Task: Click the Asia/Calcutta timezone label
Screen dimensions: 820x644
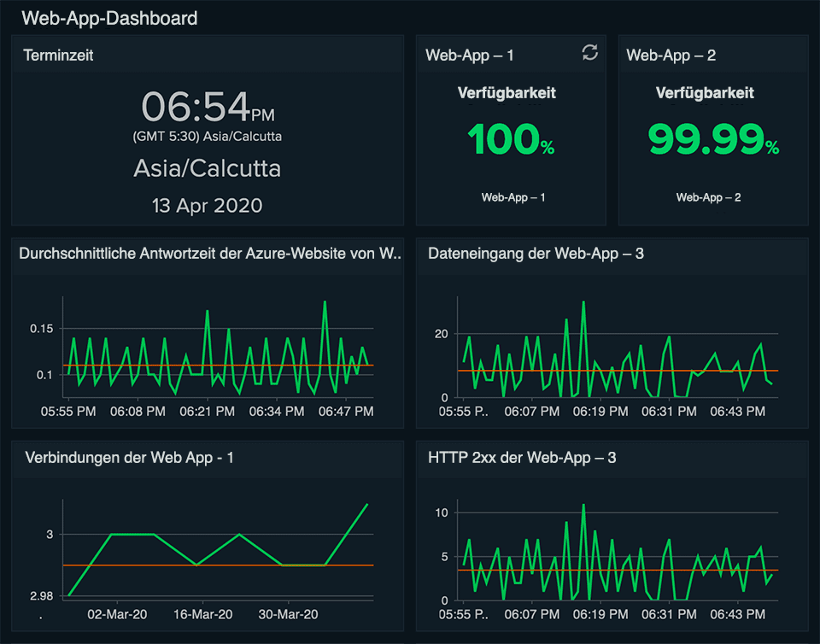Action: coord(207,168)
